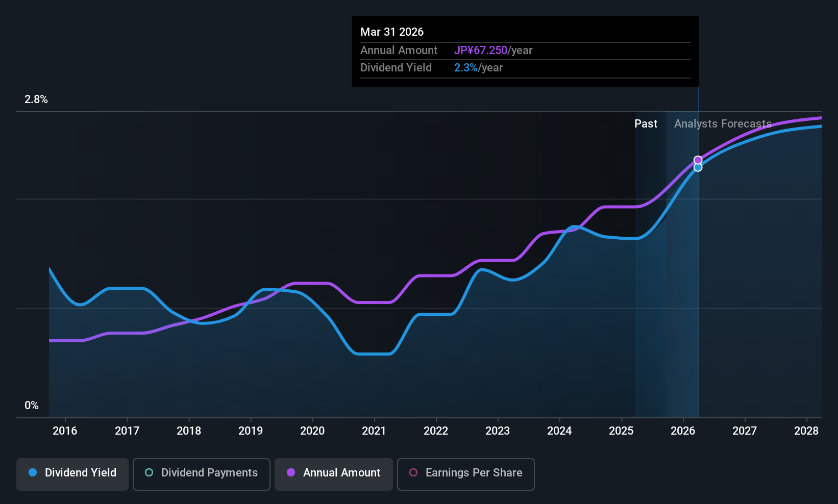Viewport: 838px width, 504px height.
Task: Click the 0% y-axis label
Action: coord(32,406)
